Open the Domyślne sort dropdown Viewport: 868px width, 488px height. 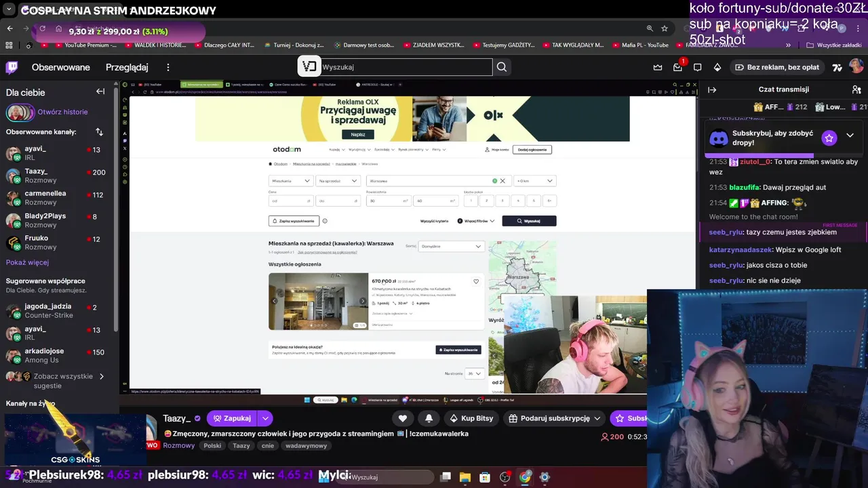point(450,246)
